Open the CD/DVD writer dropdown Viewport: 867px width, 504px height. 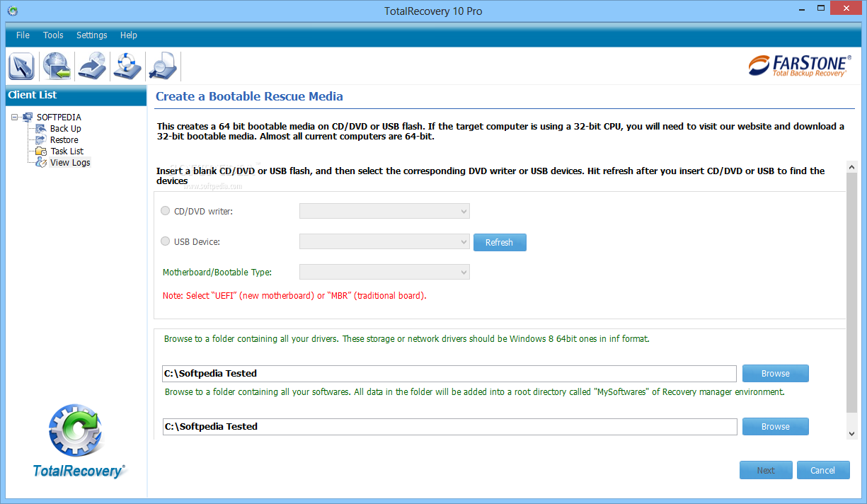click(x=384, y=211)
